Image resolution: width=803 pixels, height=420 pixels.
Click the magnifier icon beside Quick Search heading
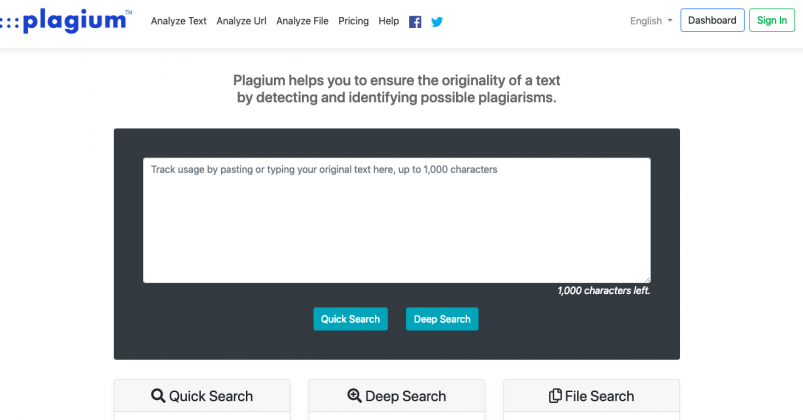tap(158, 396)
